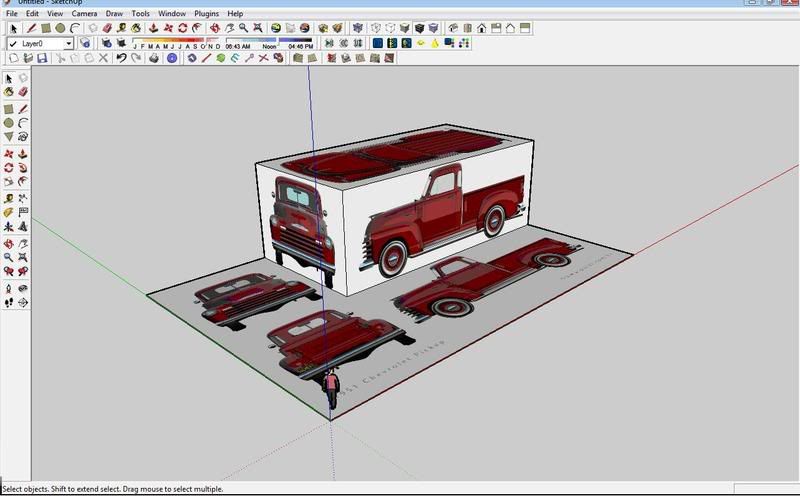Screen dimensions: 800x496
Task: Click the Save disk icon
Action: click(x=42, y=59)
